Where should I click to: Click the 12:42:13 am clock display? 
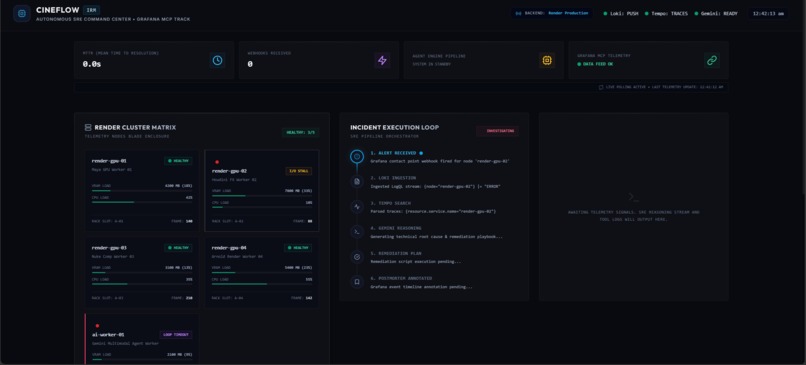click(x=768, y=14)
